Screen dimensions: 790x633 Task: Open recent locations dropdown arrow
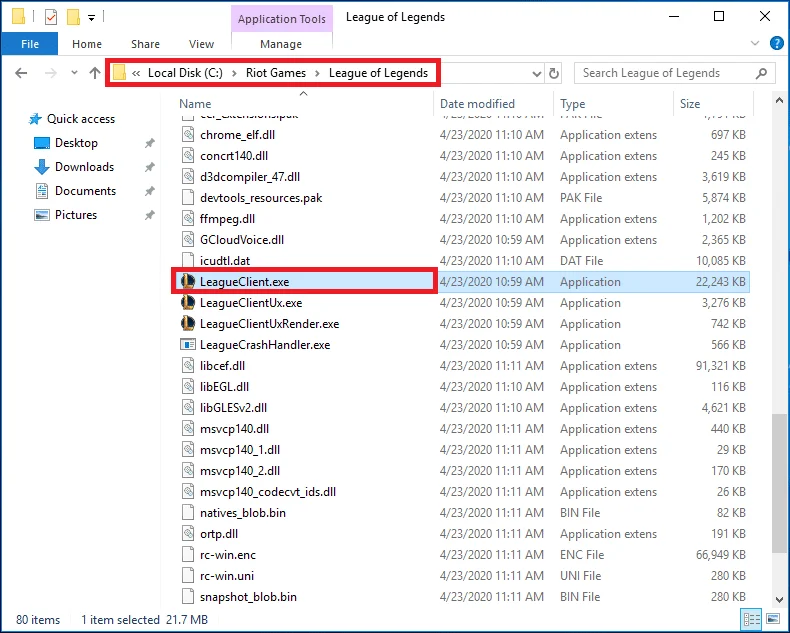[75, 73]
